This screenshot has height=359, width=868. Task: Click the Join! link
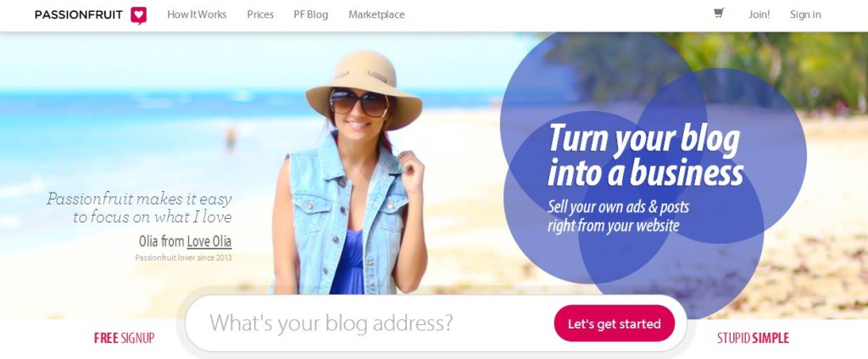pyautogui.click(x=759, y=15)
